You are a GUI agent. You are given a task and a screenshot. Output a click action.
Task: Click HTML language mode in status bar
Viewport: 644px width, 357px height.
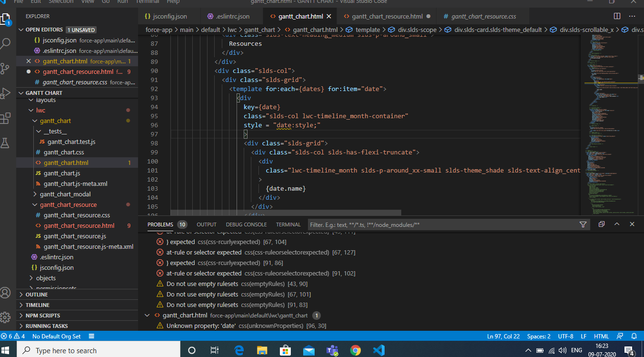click(x=601, y=336)
